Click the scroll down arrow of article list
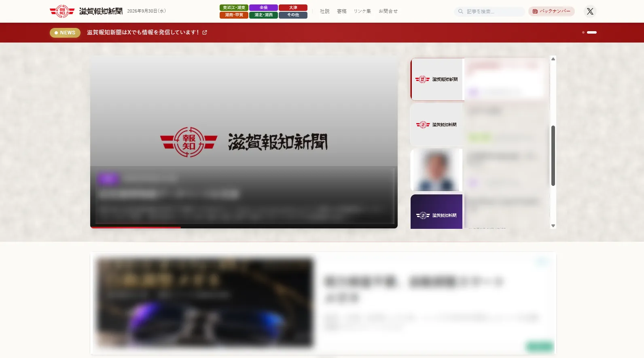This screenshot has width=644, height=358. point(553,226)
